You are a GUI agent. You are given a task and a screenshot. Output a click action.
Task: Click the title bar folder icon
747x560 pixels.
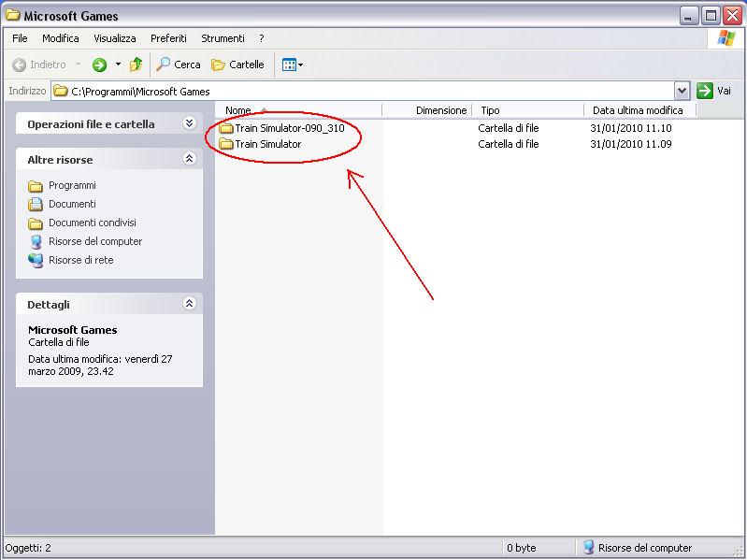[x=12, y=15]
